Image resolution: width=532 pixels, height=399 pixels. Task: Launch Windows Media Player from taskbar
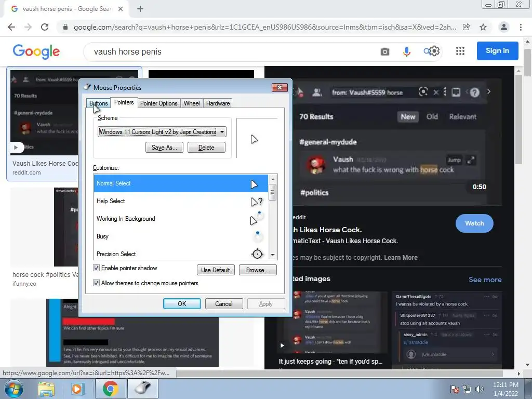pyautogui.click(x=77, y=389)
